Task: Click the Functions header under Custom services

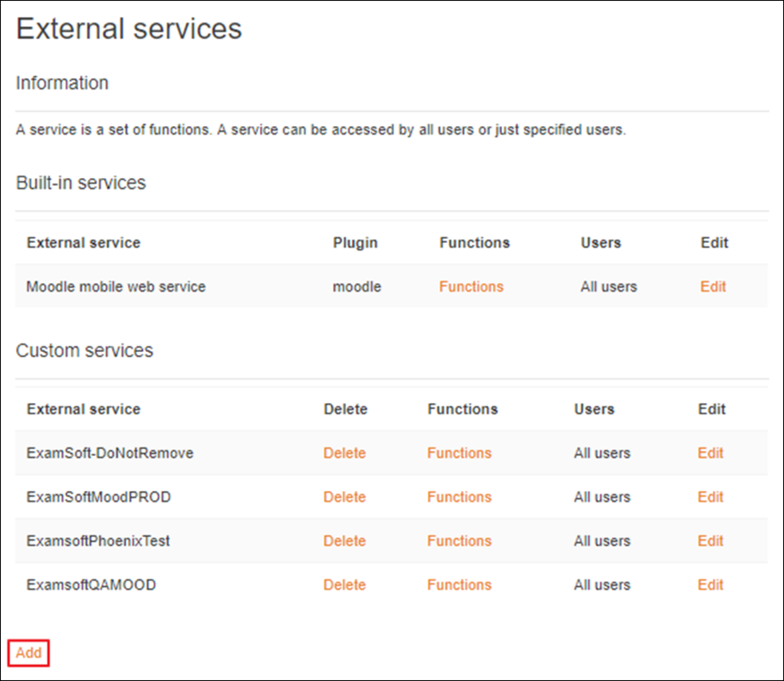Action: pyautogui.click(x=463, y=409)
